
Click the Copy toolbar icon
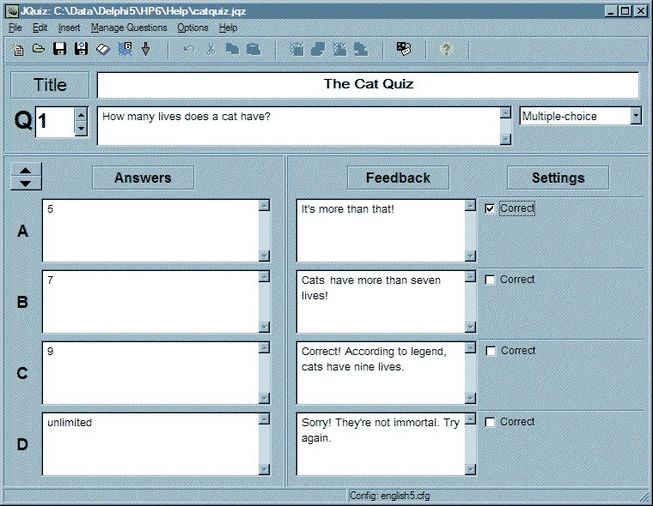click(232, 49)
